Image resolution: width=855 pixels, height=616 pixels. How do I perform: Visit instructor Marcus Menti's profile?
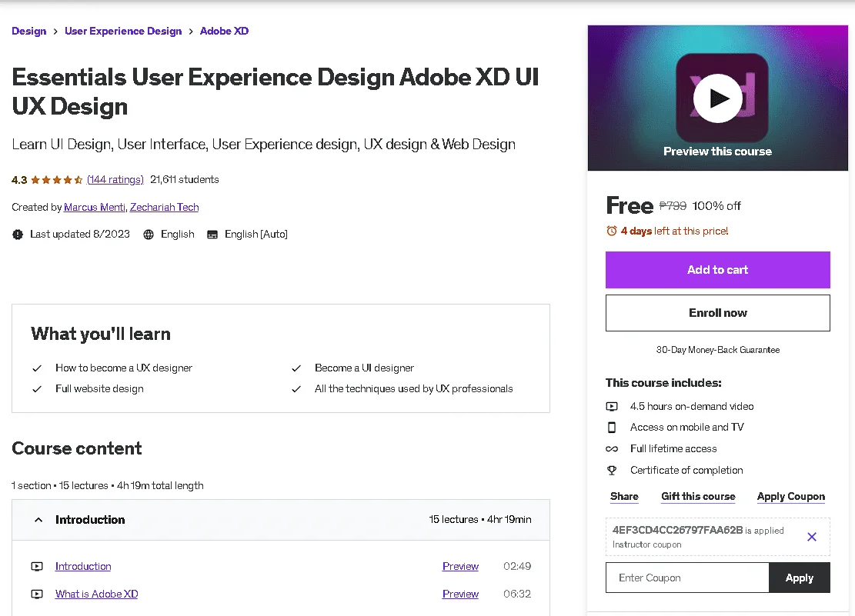click(x=95, y=207)
